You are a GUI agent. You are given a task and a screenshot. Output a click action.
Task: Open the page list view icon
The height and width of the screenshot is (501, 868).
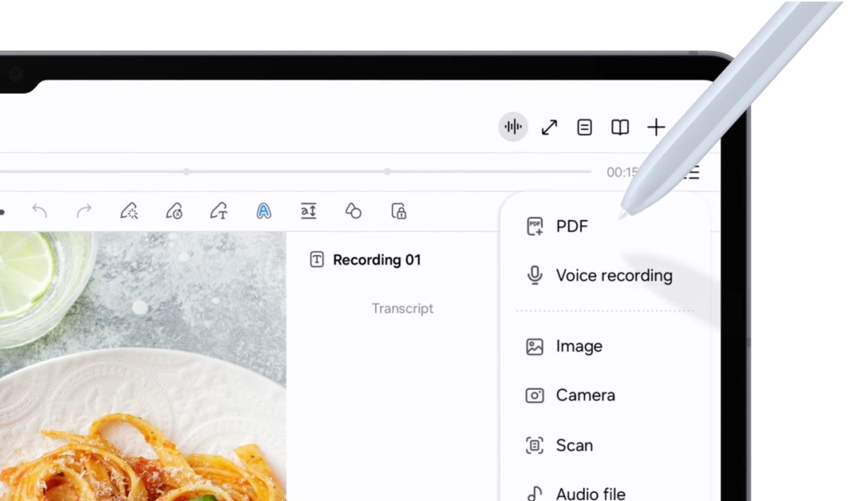click(585, 127)
